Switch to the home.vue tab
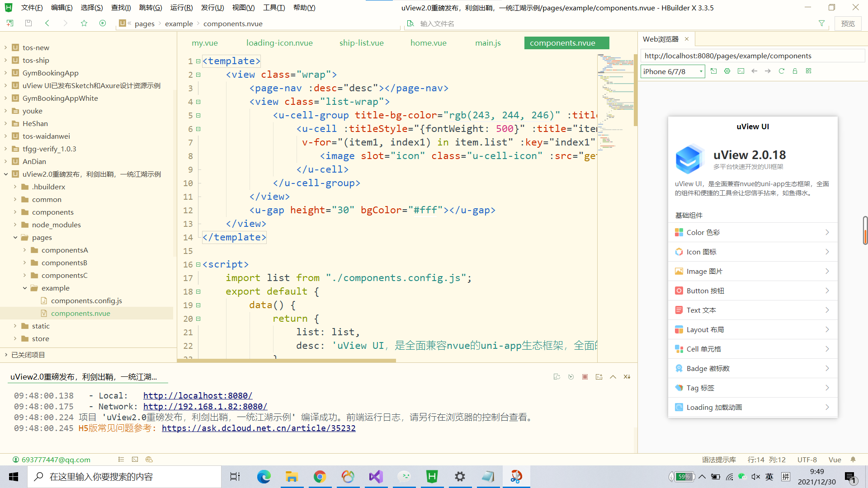This screenshot has height=488, width=868. click(x=428, y=43)
